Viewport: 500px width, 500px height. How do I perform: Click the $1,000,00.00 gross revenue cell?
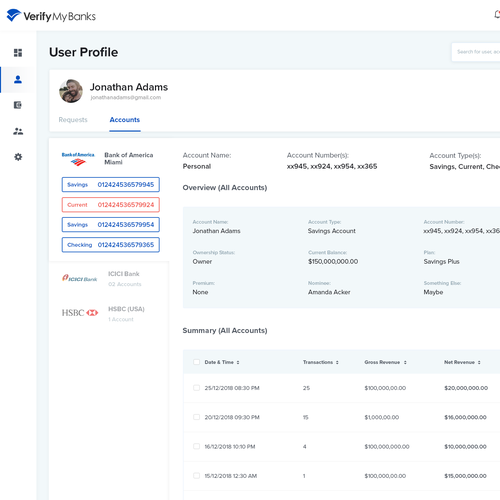pyautogui.click(x=382, y=417)
